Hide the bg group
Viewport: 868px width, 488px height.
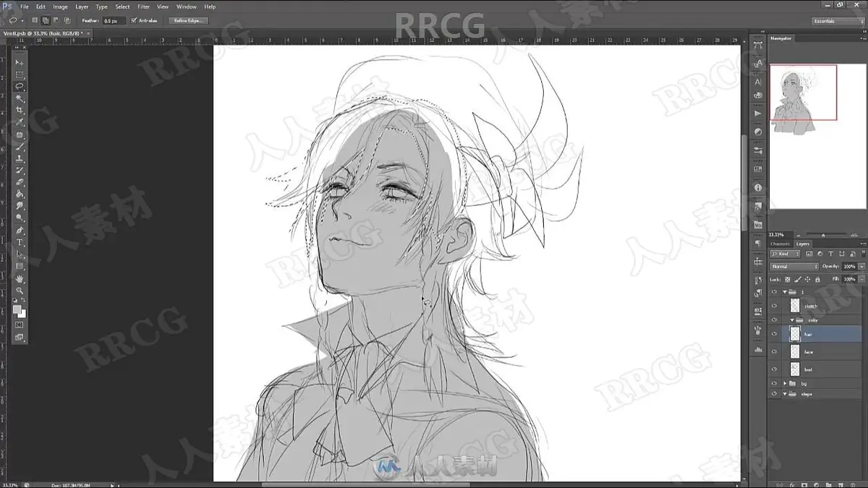[x=774, y=383]
